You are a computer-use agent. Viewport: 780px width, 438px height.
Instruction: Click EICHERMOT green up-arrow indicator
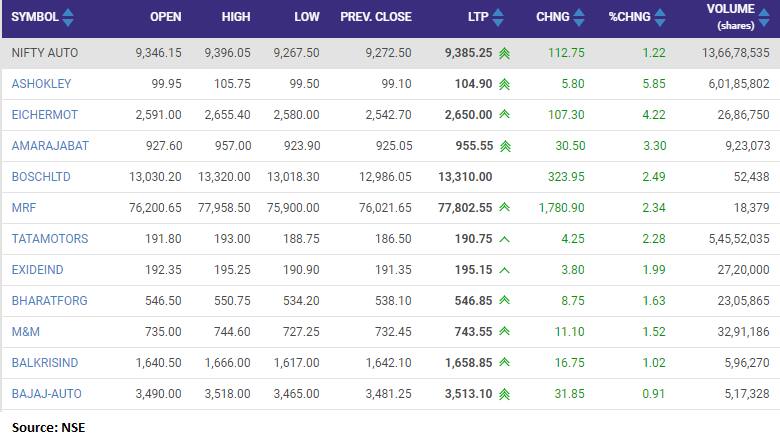point(504,114)
